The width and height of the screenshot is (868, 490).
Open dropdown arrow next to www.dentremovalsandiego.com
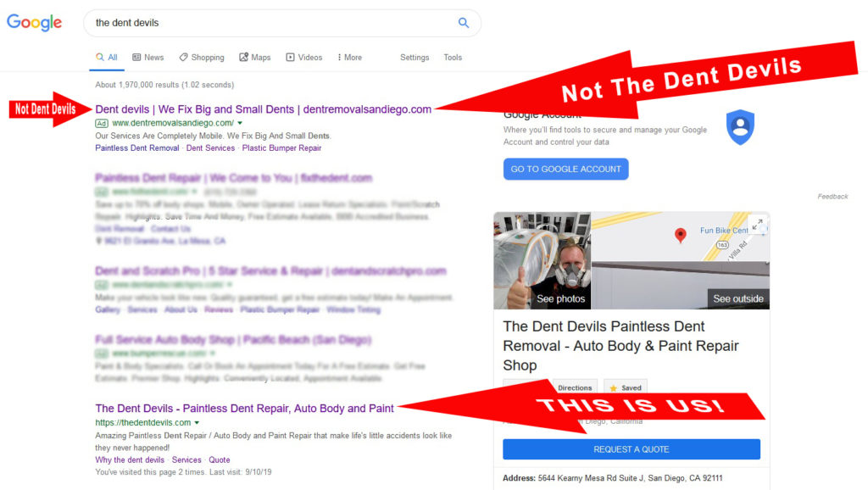click(x=240, y=123)
